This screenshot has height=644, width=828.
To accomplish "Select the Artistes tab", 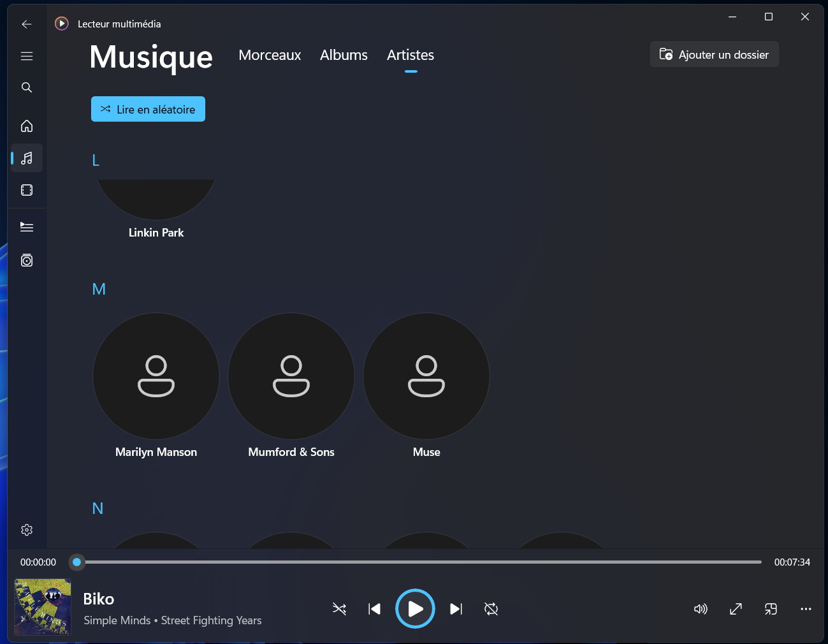I will click(x=410, y=55).
